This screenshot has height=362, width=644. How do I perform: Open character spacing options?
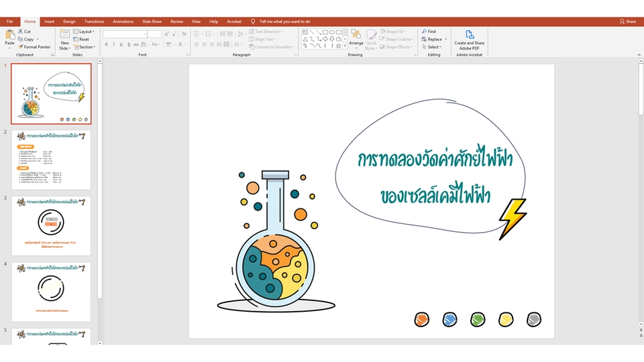(144, 44)
